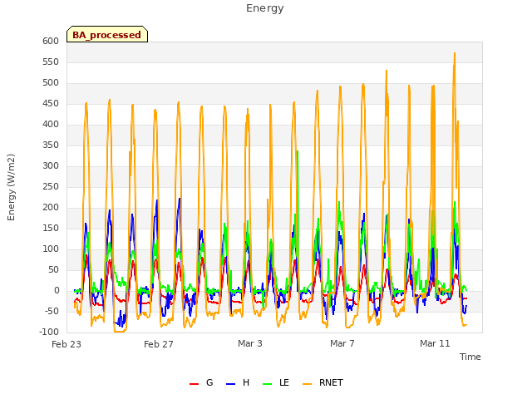532x399 pixels.
Task: Click the 500 y-axis tick label
Action: 51,83
